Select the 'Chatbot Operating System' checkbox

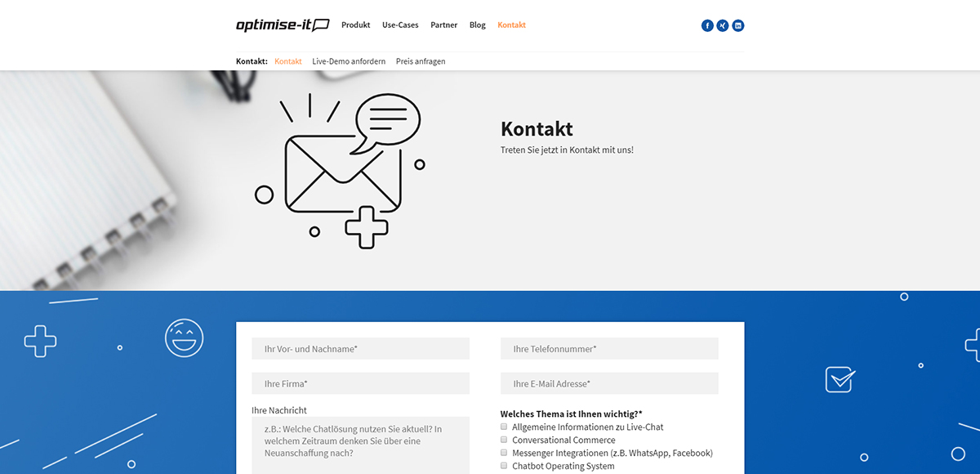505,466
